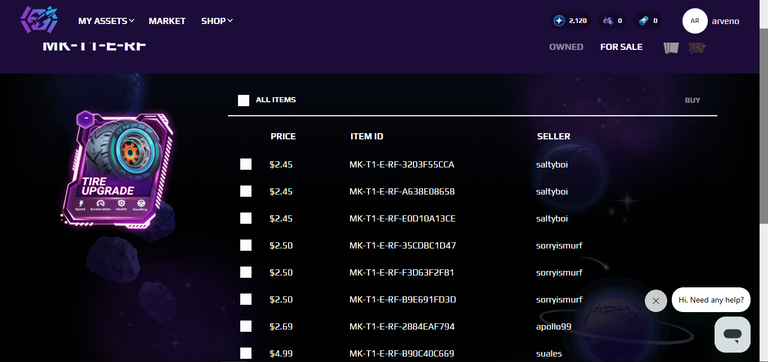Switch to the cards view icon
The width and height of the screenshot is (768, 362).
click(x=671, y=48)
